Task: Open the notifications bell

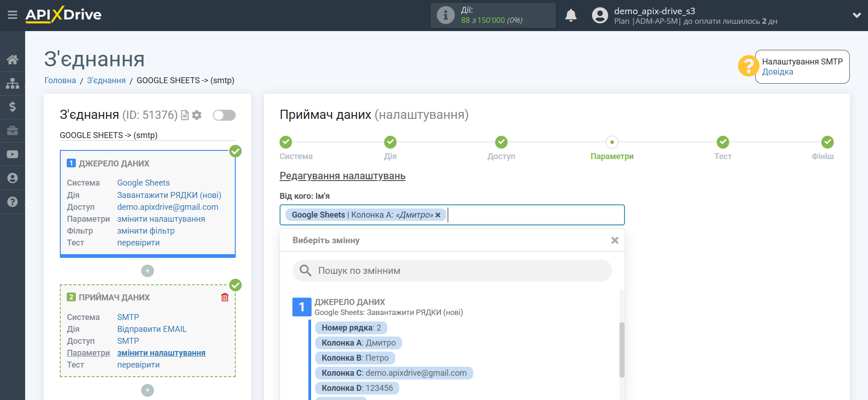Action: point(571,16)
